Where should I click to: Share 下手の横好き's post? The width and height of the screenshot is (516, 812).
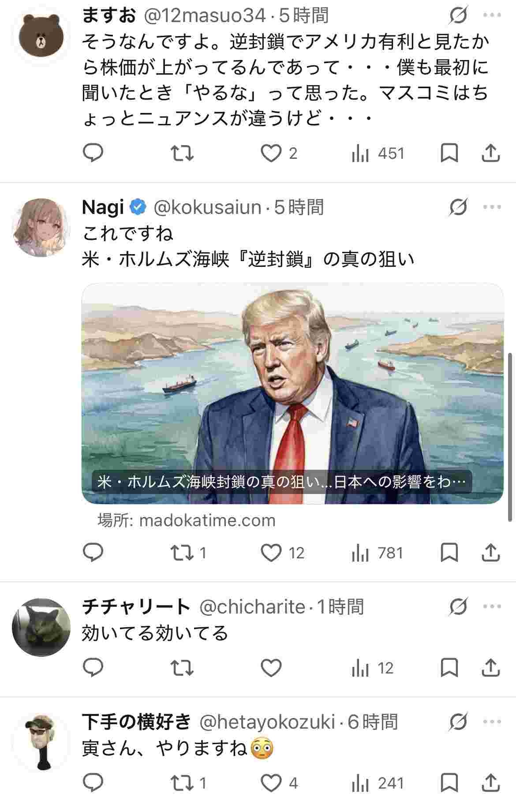490,783
